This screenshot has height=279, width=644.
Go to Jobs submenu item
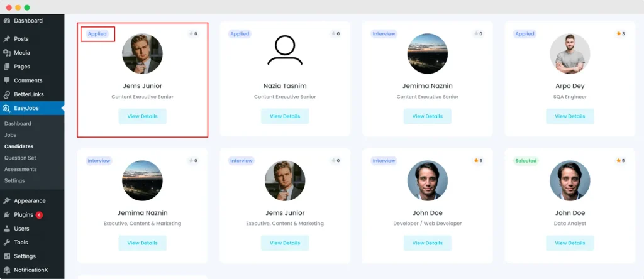tap(10, 135)
